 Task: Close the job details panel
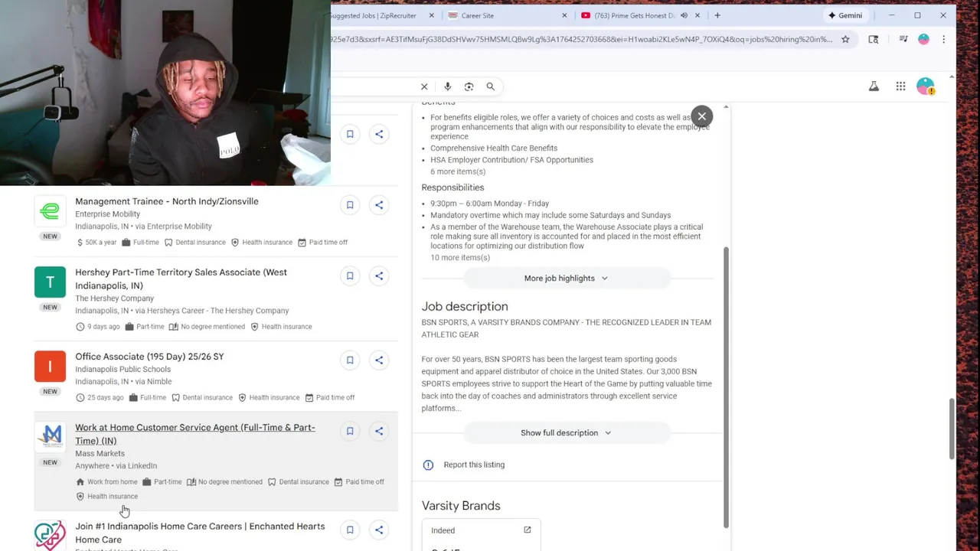tap(701, 116)
